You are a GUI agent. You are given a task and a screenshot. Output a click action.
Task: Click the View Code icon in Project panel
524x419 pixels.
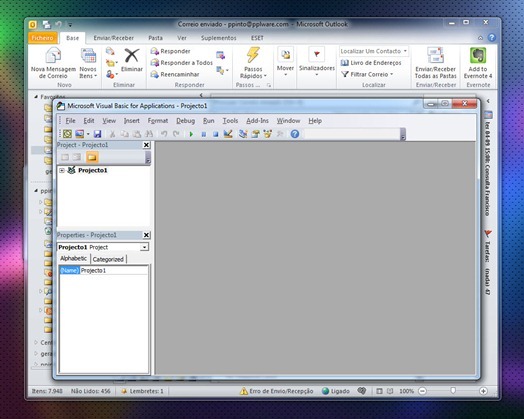[x=65, y=157]
